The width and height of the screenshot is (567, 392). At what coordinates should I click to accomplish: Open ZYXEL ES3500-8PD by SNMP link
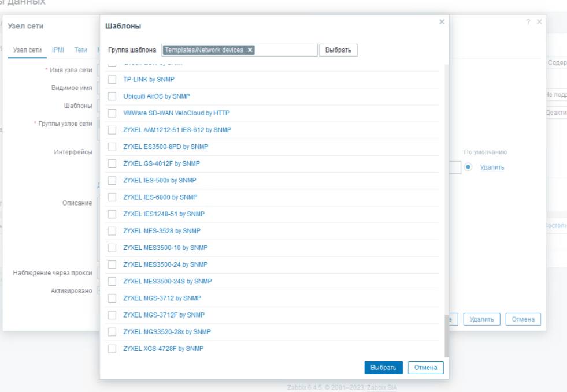(x=166, y=147)
